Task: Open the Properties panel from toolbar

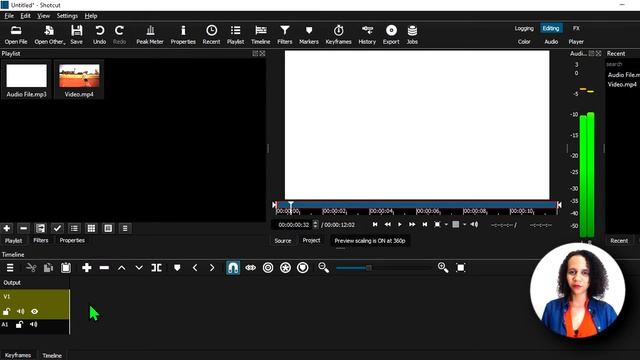Action: click(x=183, y=35)
